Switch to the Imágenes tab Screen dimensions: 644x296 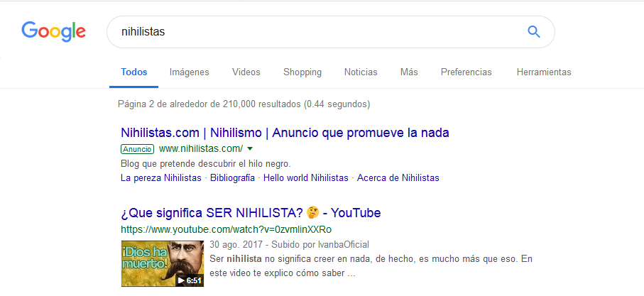click(x=189, y=72)
